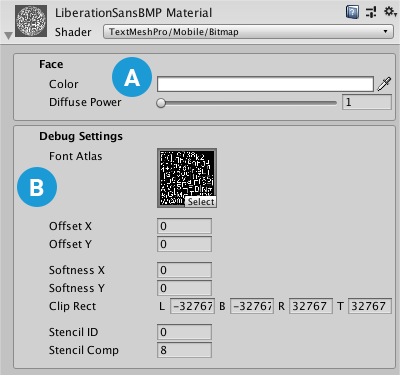
Task: Click the Diffuse Power label
Action: [85, 102]
